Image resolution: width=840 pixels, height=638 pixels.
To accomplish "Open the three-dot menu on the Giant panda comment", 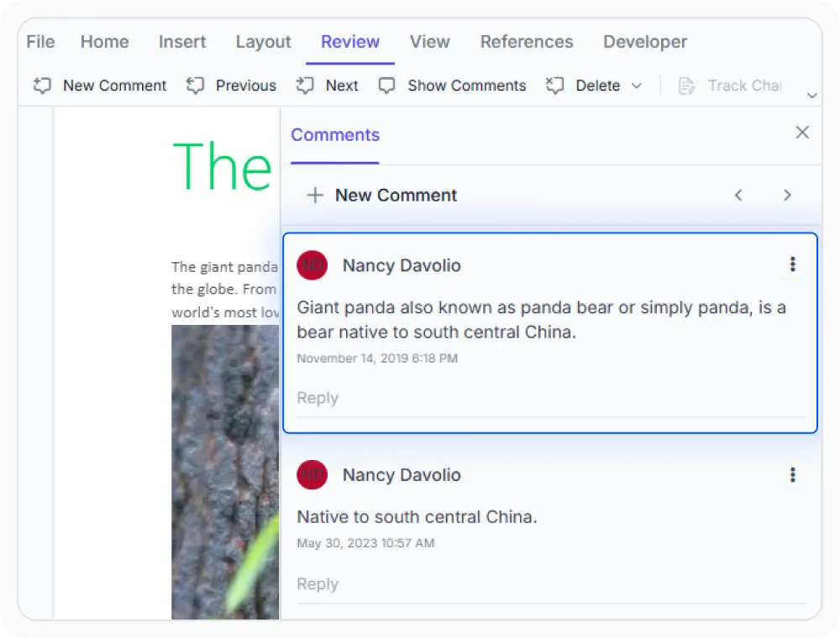I will pos(793,264).
